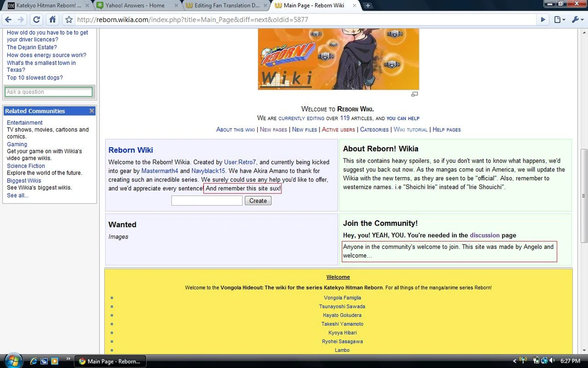This screenshot has height=368, width=588.
Task: Go to the home page icon
Action: coord(53,20)
